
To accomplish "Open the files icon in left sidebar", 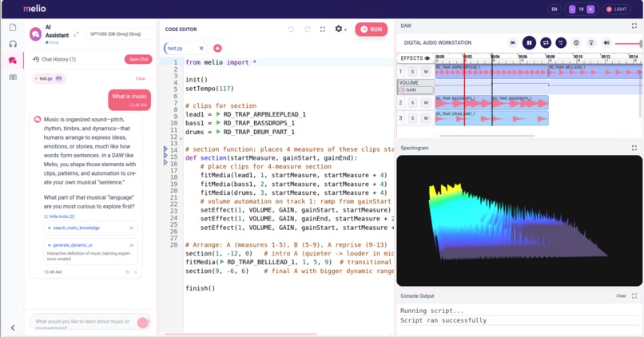I will (13, 27).
